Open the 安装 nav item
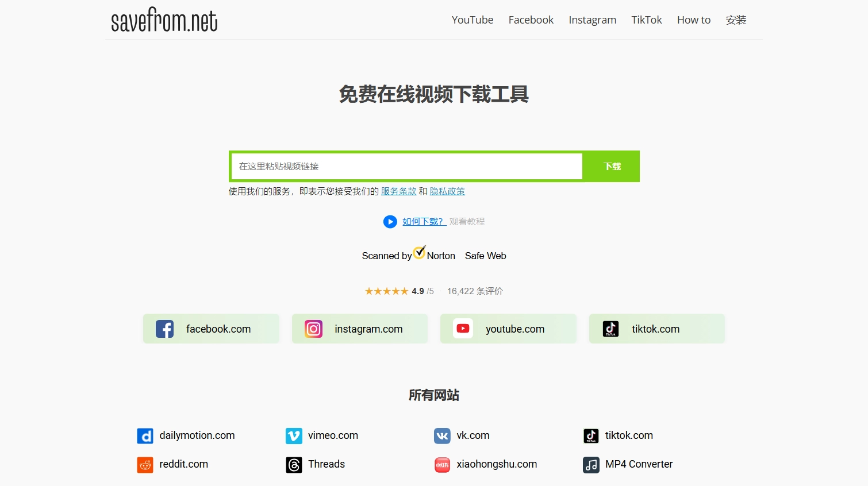The height and width of the screenshot is (486, 868). (736, 20)
